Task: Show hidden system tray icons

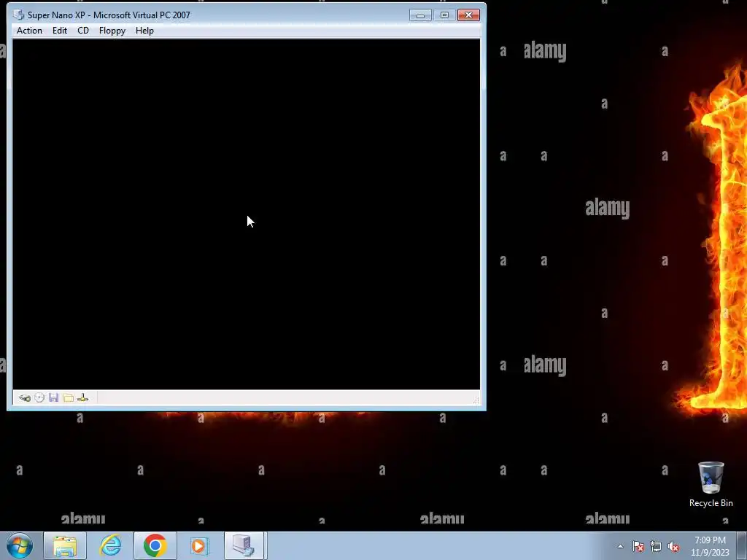Action: click(x=620, y=546)
